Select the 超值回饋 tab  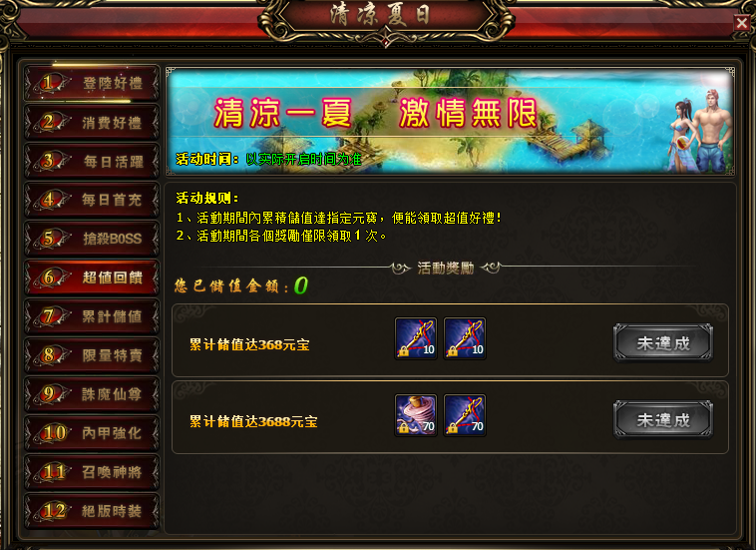point(92,277)
